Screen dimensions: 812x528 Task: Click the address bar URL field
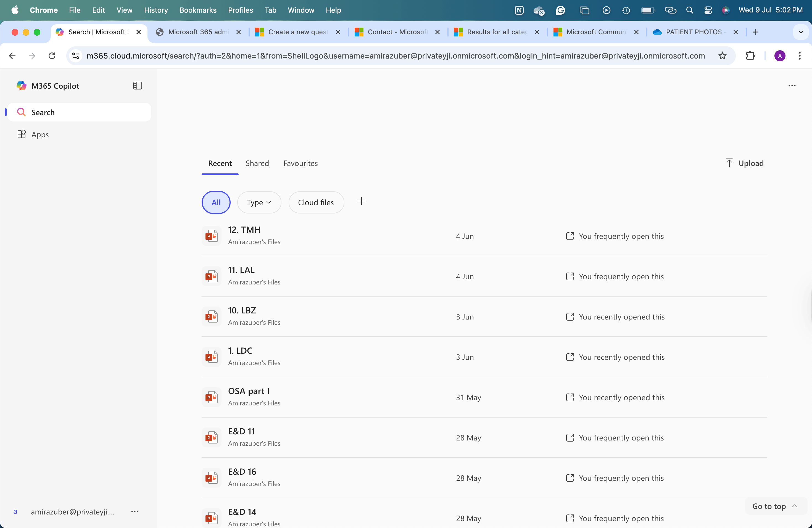coord(396,56)
